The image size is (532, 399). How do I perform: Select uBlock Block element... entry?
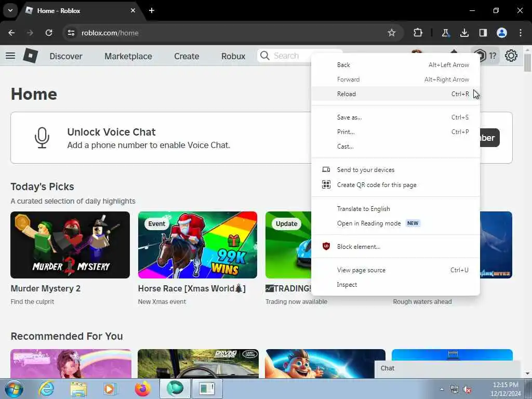[x=395, y=247]
